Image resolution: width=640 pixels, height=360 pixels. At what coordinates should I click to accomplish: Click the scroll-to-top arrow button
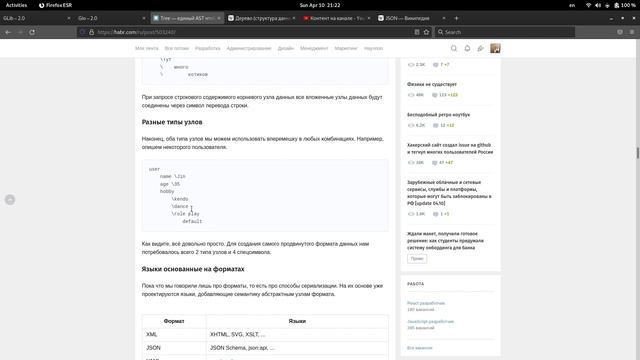point(10,200)
